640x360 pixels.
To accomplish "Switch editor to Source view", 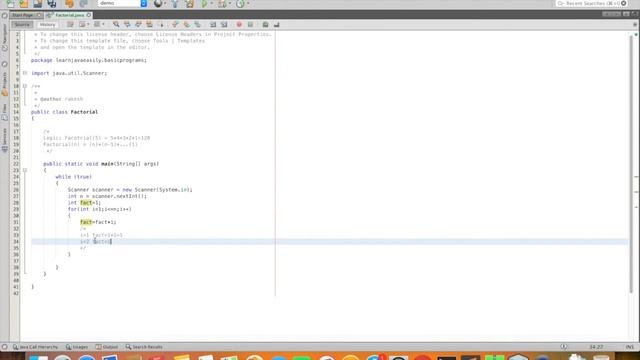I will (22, 24).
